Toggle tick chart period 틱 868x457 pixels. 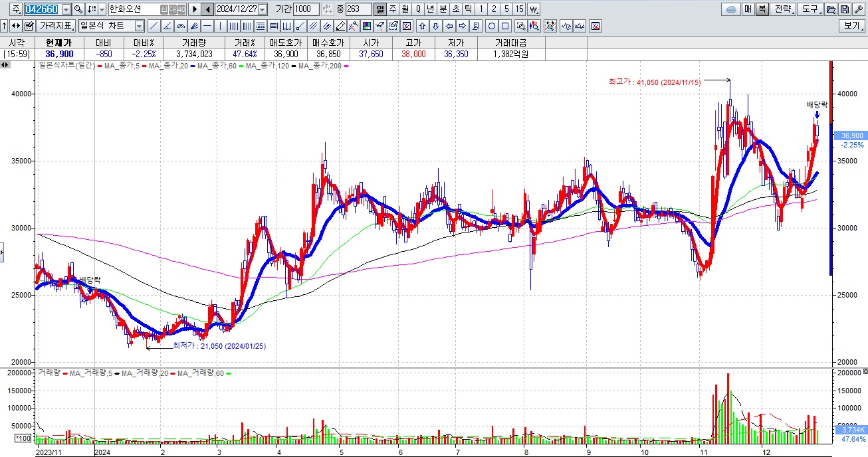(469, 9)
